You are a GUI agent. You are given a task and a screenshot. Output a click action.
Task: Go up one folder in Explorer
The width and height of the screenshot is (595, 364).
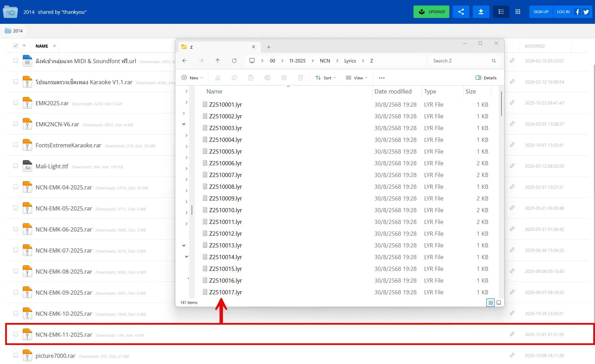click(217, 61)
